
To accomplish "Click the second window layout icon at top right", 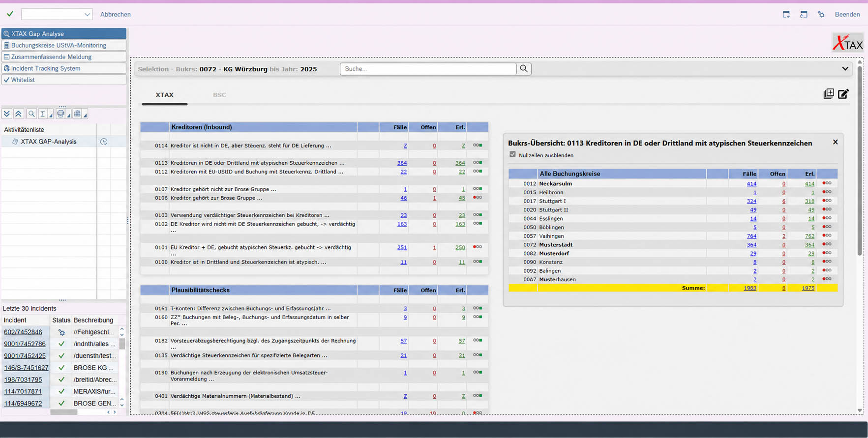I will click(x=804, y=14).
